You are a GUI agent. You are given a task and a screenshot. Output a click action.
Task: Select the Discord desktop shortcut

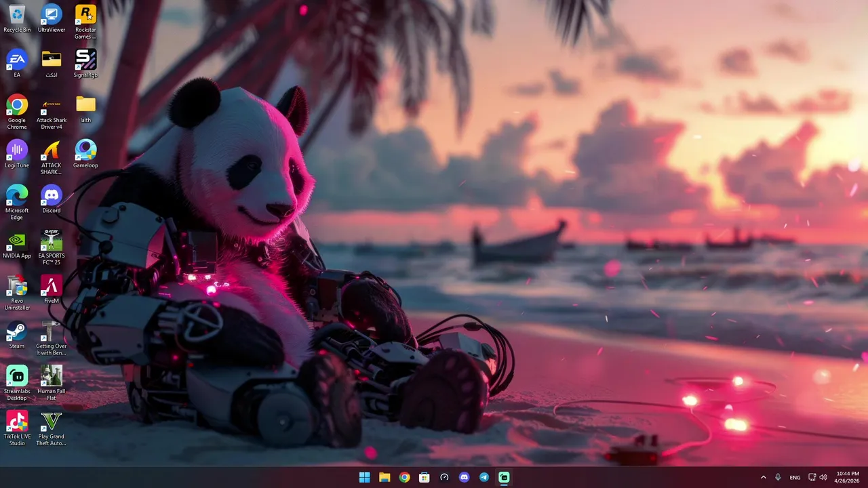tap(52, 199)
